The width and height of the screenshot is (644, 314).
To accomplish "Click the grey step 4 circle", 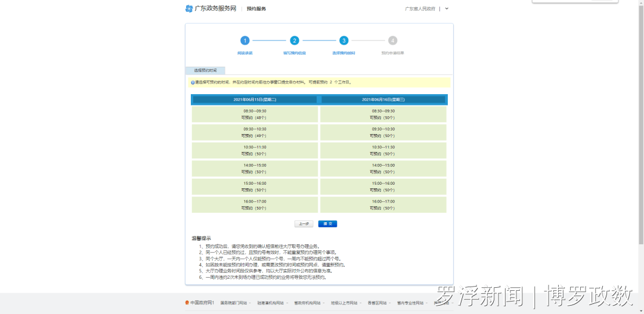I will coord(392,41).
